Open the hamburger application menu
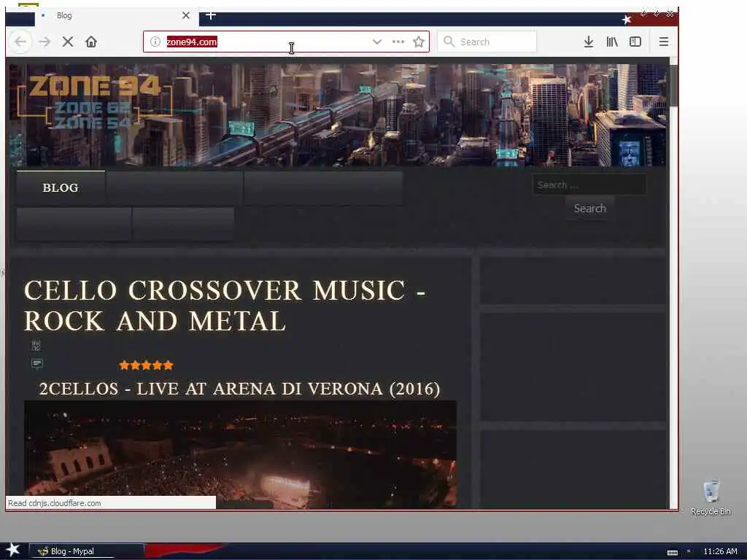The image size is (747, 560). click(664, 42)
